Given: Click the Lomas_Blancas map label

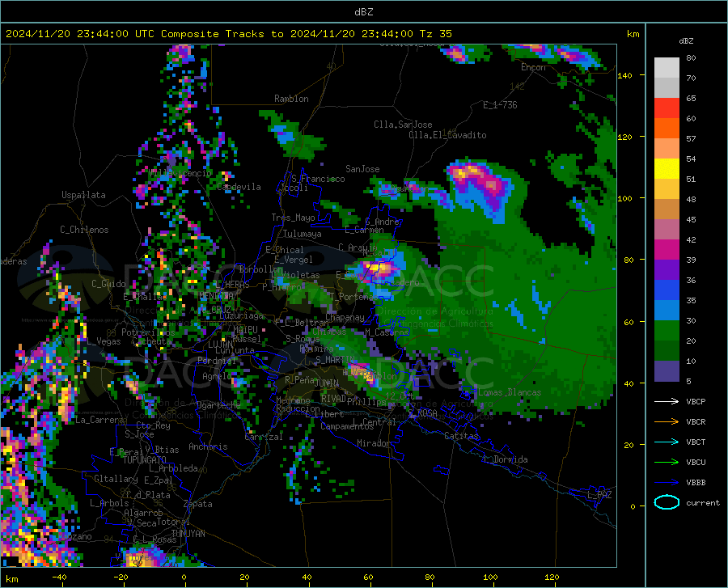Looking at the screenshot, I should coord(510,392).
